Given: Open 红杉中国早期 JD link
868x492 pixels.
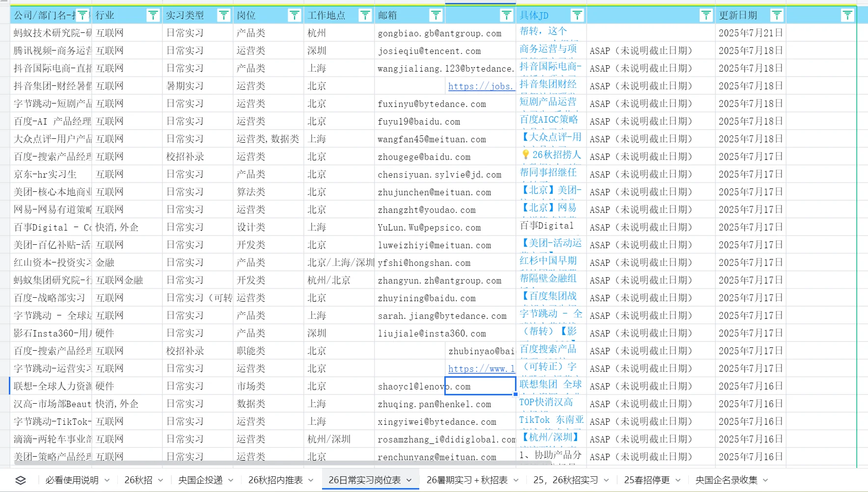Looking at the screenshot, I should click(x=548, y=260).
